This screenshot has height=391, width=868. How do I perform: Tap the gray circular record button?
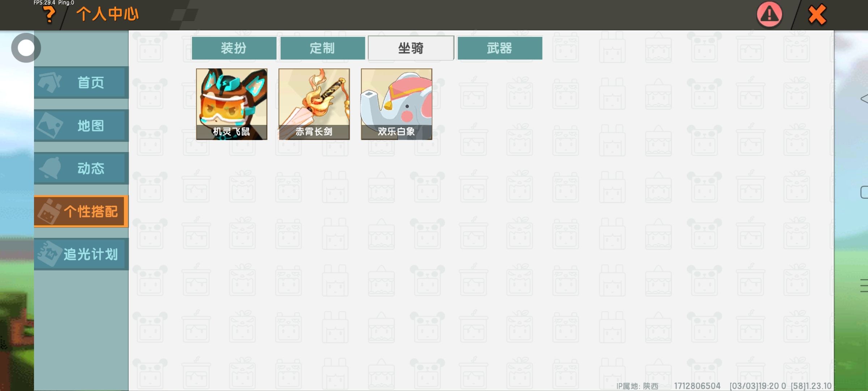[x=26, y=48]
